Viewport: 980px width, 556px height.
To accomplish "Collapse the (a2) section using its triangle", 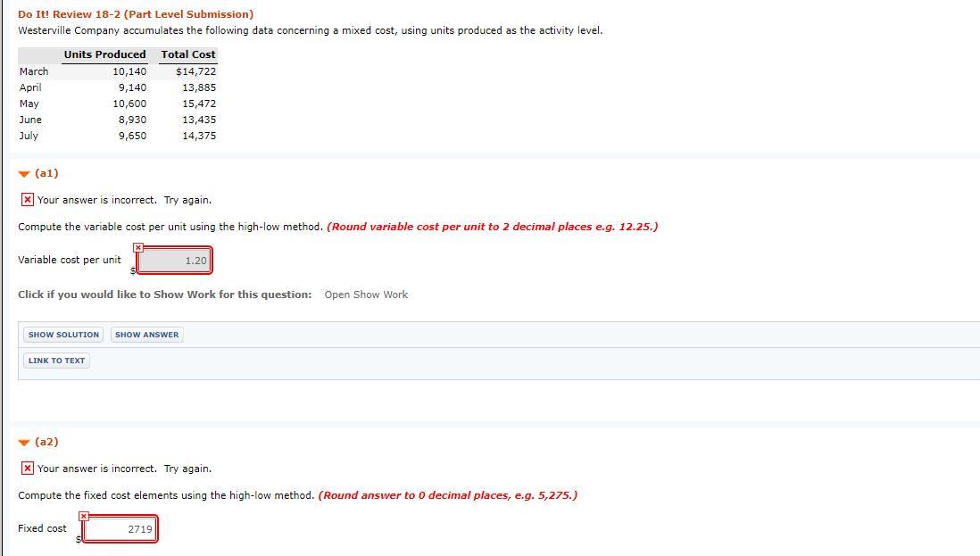I will 22,441.
